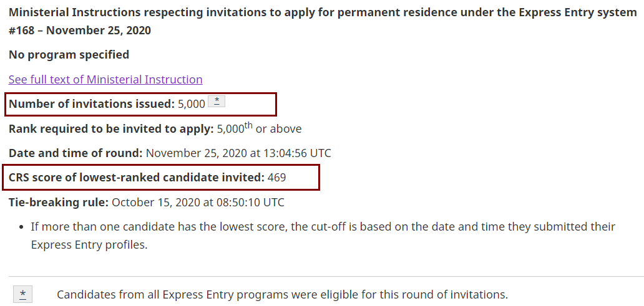Click the asterisk marker before the Candidates footnote
This screenshot has width=644, height=306.
coord(23,294)
